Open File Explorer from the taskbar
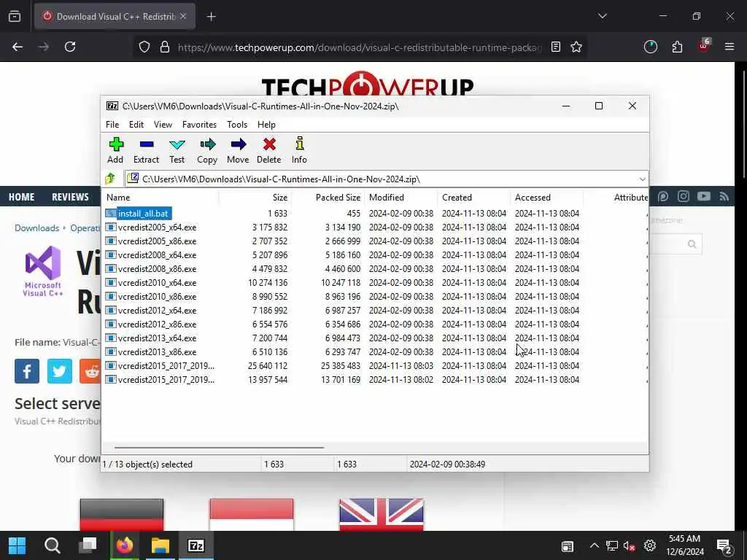The image size is (747, 560). (x=160, y=545)
